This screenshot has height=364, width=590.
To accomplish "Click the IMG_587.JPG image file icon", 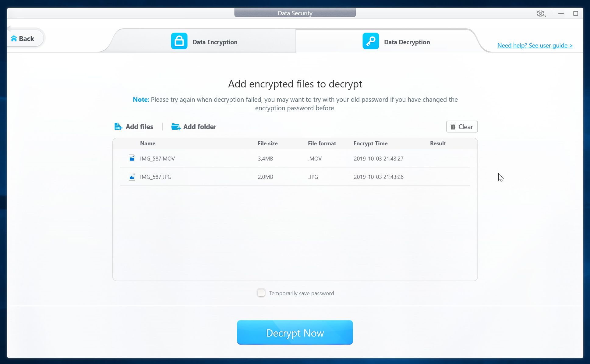I will tap(132, 177).
